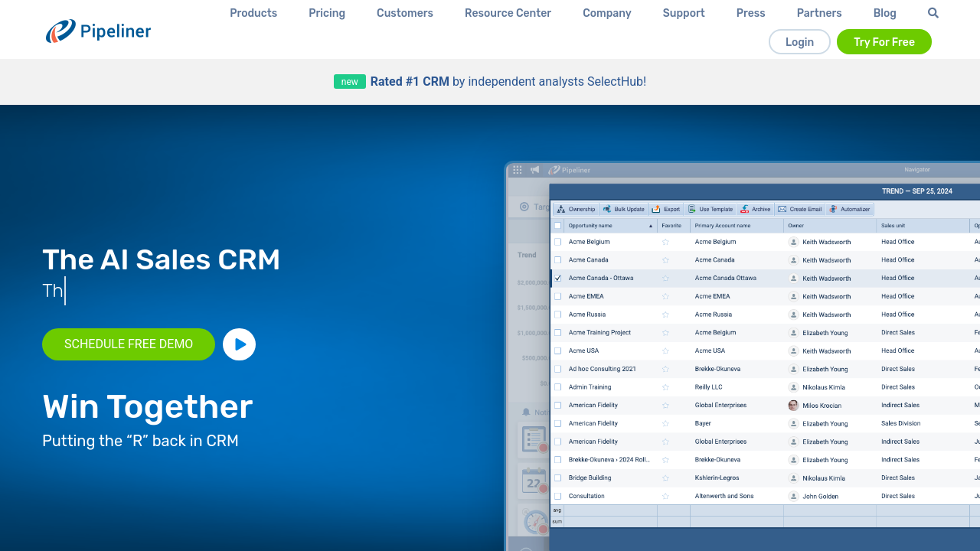980x551 pixels.
Task: Open the Resource Center menu
Action: (508, 13)
